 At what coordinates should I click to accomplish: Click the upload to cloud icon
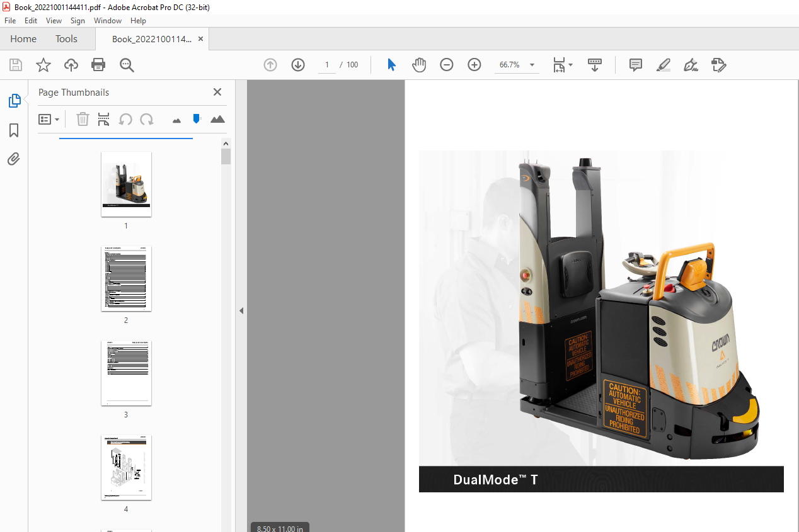[71, 65]
